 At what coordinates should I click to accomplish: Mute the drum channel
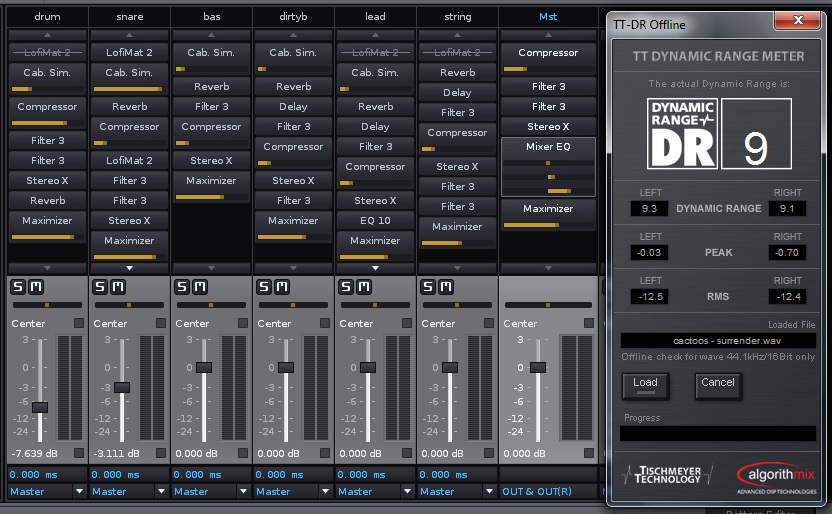36,287
